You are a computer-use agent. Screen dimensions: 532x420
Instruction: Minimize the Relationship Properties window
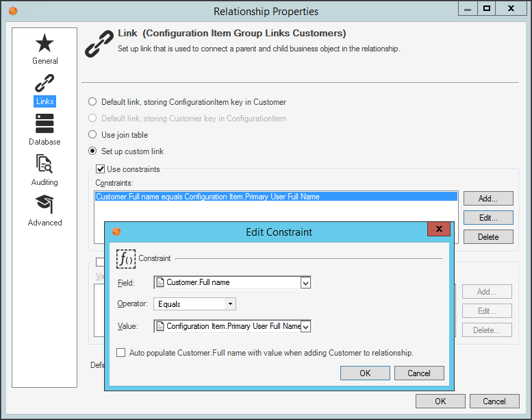pos(468,8)
